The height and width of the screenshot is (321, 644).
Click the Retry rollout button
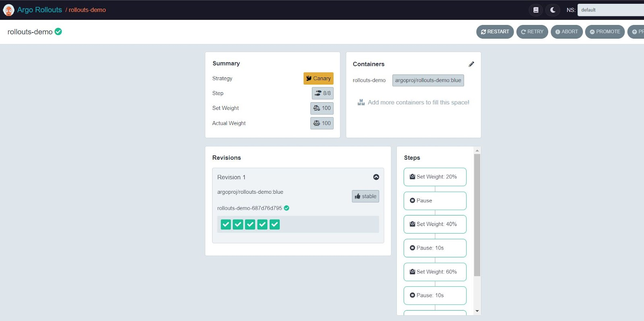[532, 32]
